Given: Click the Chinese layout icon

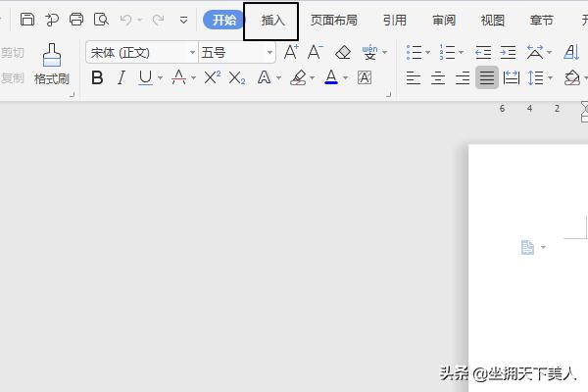Looking at the screenshot, I should [535, 52].
